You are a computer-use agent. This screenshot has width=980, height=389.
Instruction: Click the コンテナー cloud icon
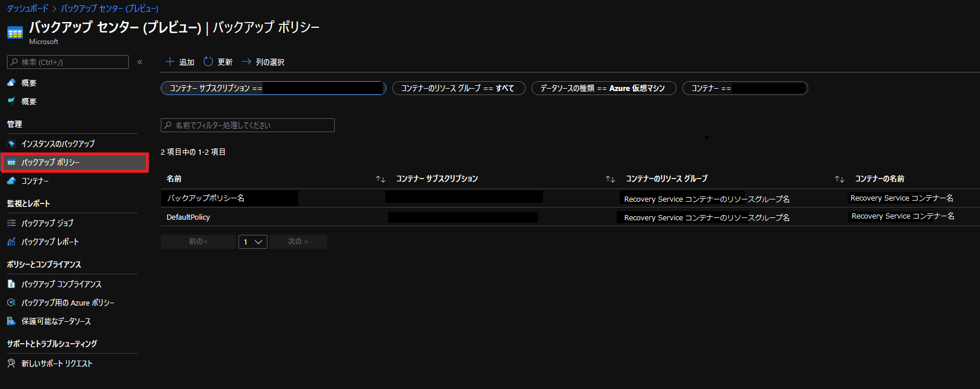[11, 181]
